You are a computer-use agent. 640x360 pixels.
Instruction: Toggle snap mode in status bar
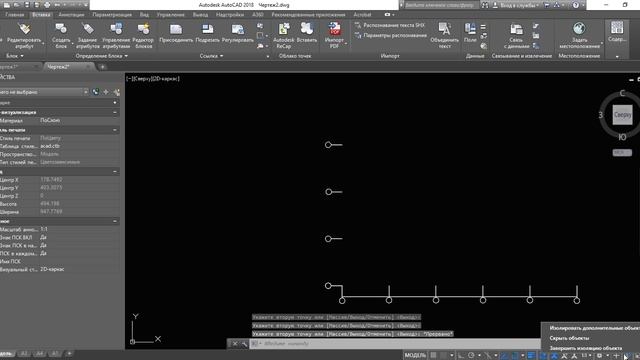pyautogui.click(x=443, y=356)
